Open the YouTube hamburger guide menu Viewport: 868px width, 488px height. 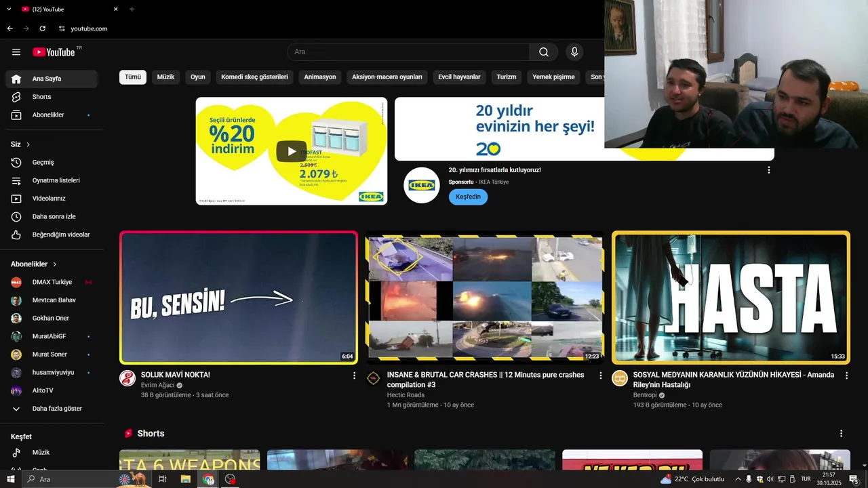tap(16, 52)
